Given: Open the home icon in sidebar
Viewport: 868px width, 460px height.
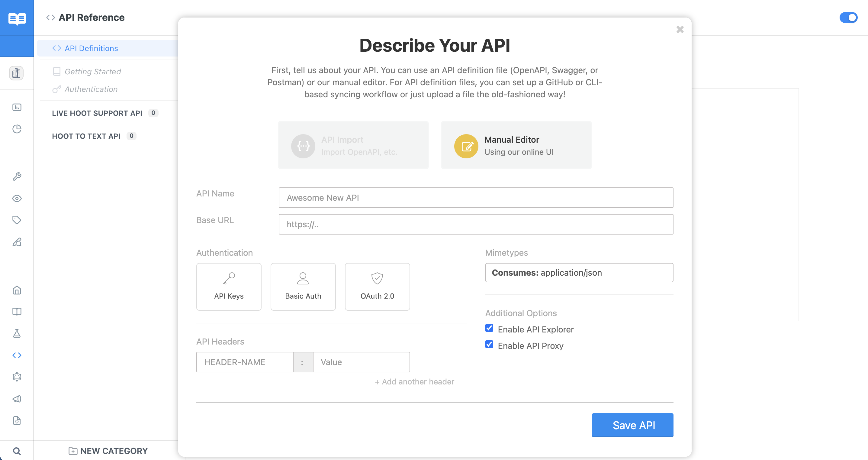Looking at the screenshot, I should click(17, 290).
